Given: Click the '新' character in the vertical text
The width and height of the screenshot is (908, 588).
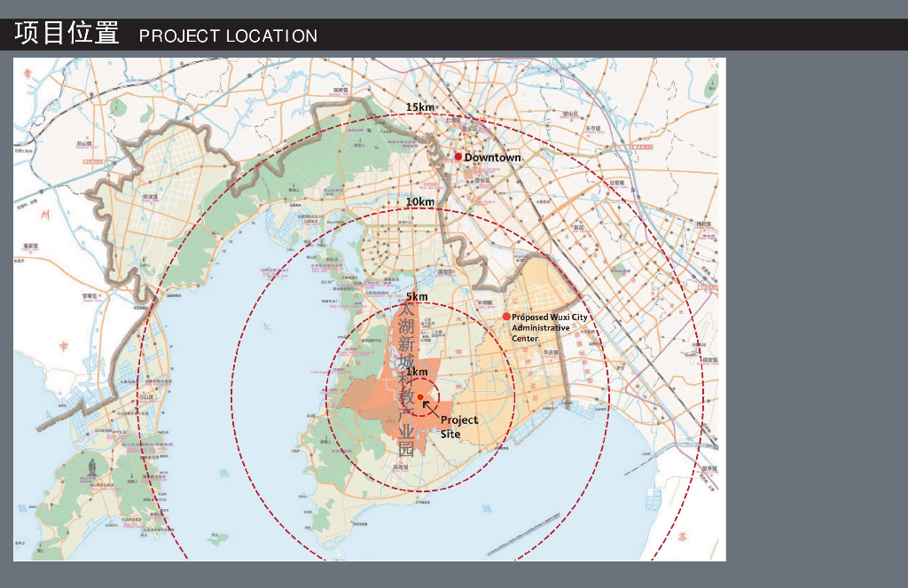Looking at the screenshot, I should pyautogui.click(x=405, y=343).
